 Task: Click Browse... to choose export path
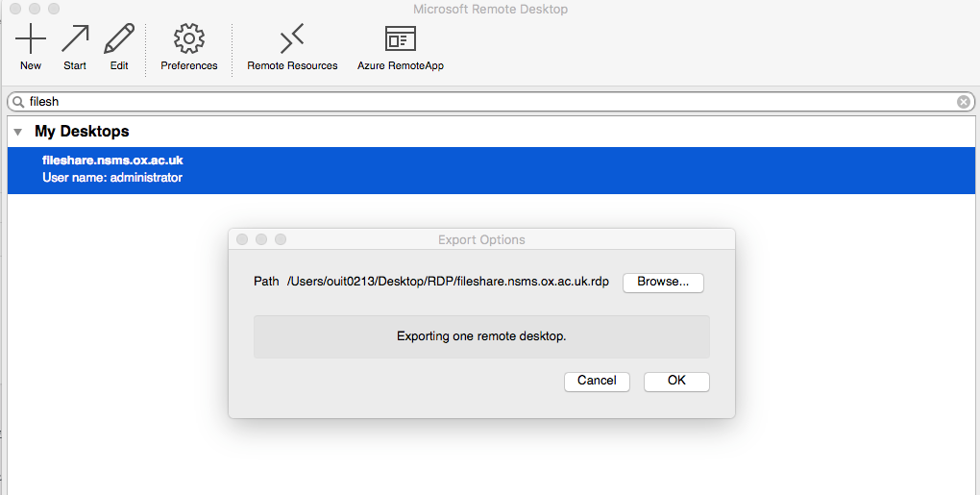pyautogui.click(x=663, y=283)
